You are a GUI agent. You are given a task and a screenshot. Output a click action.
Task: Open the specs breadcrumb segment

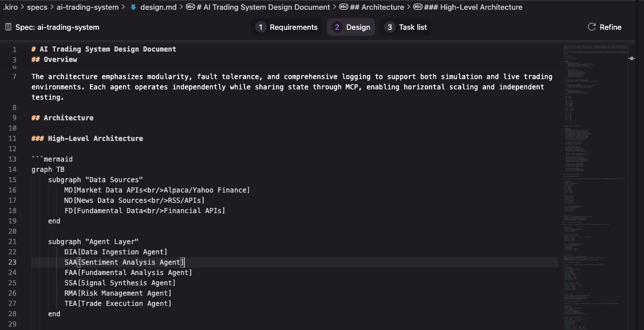[x=37, y=7]
